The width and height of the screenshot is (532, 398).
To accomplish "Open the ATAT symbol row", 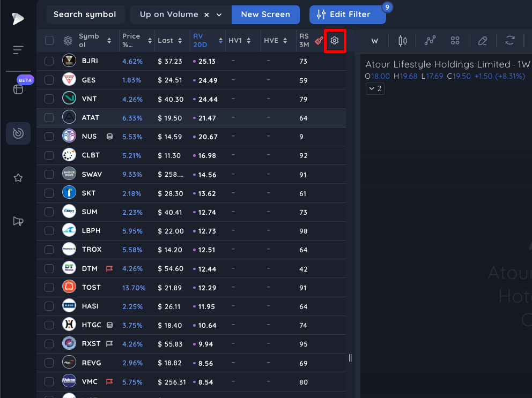I will point(191,118).
